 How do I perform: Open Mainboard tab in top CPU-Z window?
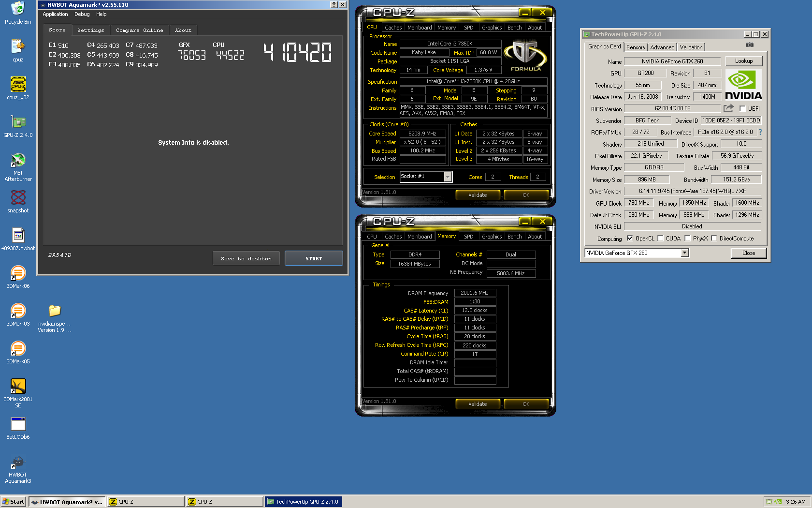pyautogui.click(x=420, y=28)
